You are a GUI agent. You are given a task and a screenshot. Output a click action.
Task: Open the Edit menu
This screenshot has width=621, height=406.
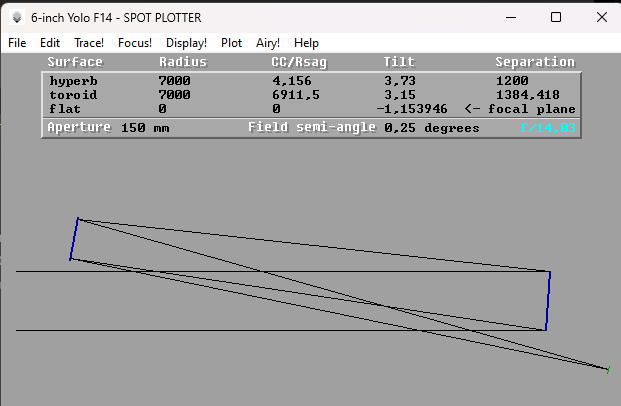pyautogui.click(x=50, y=43)
